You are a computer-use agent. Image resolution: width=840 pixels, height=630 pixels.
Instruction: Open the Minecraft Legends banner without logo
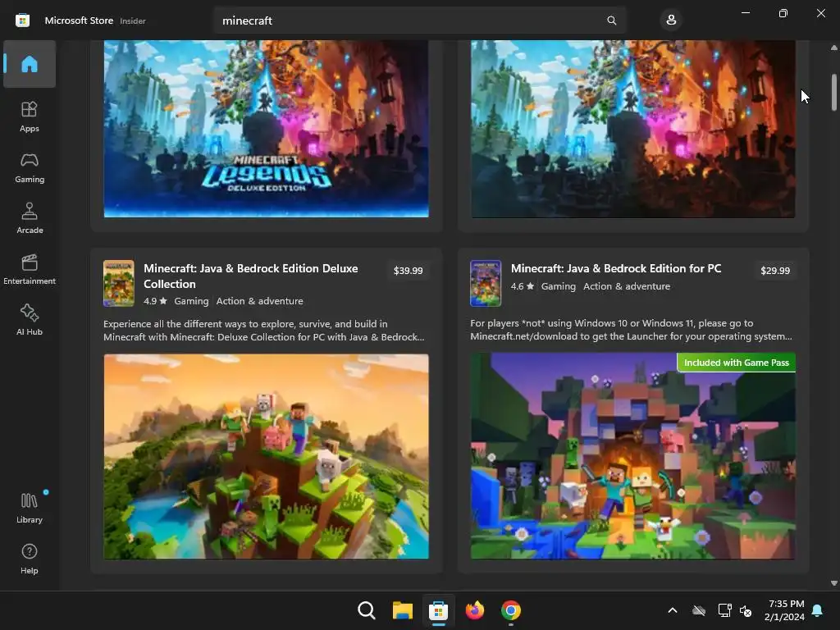point(632,129)
